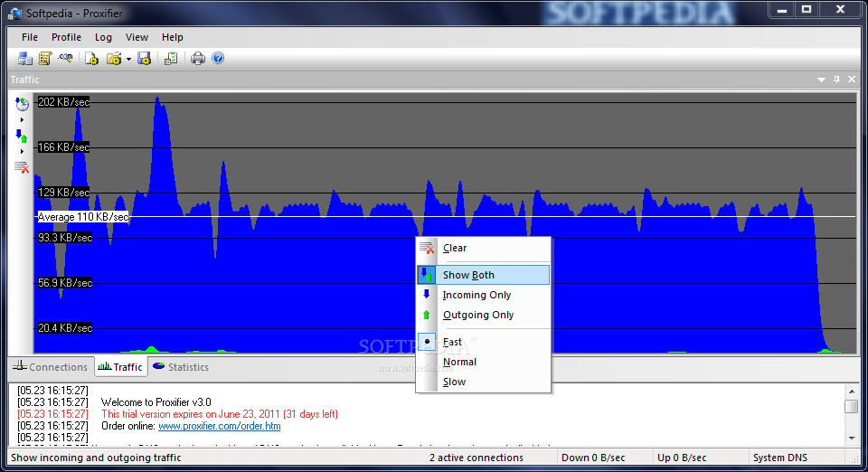Image resolution: width=868 pixels, height=472 pixels.
Task: Switch to the Traffic tab
Action: (120, 367)
